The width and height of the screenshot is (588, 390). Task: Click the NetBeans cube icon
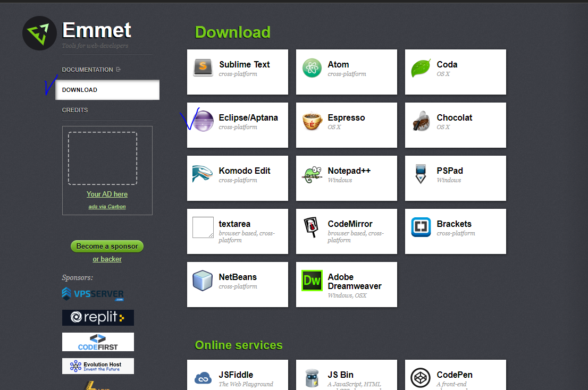click(203, 281)
